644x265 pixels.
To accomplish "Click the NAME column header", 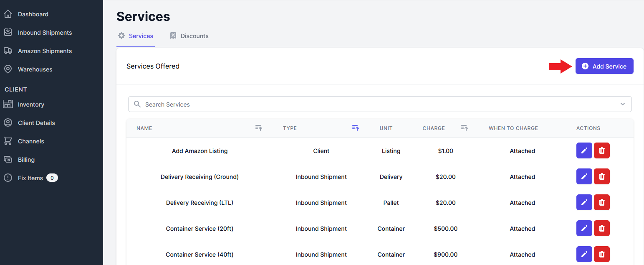I will click(x=144, y=128).
